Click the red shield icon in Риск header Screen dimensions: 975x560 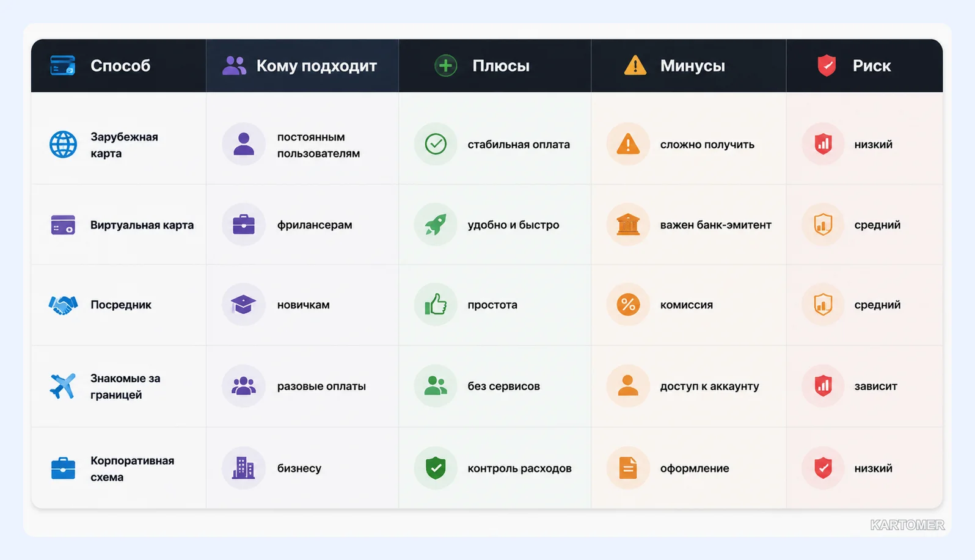827,65
